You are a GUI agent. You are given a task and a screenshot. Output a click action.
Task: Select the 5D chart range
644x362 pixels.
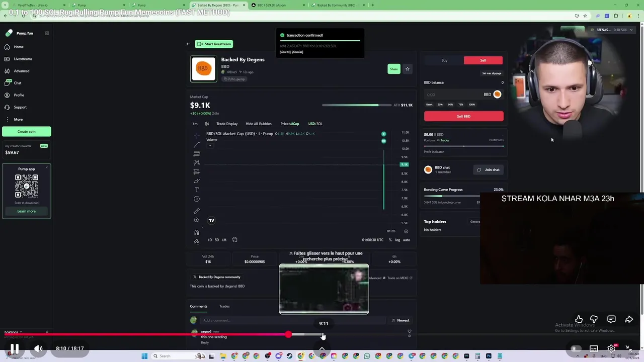pos(217,240)
